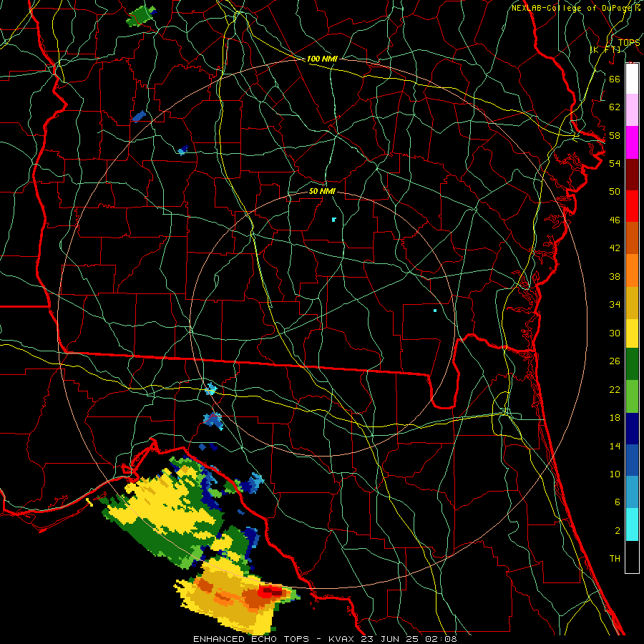Click the dark green legend swatch near 26
This screenshot has width=644, height=644.
click(632, 364)
